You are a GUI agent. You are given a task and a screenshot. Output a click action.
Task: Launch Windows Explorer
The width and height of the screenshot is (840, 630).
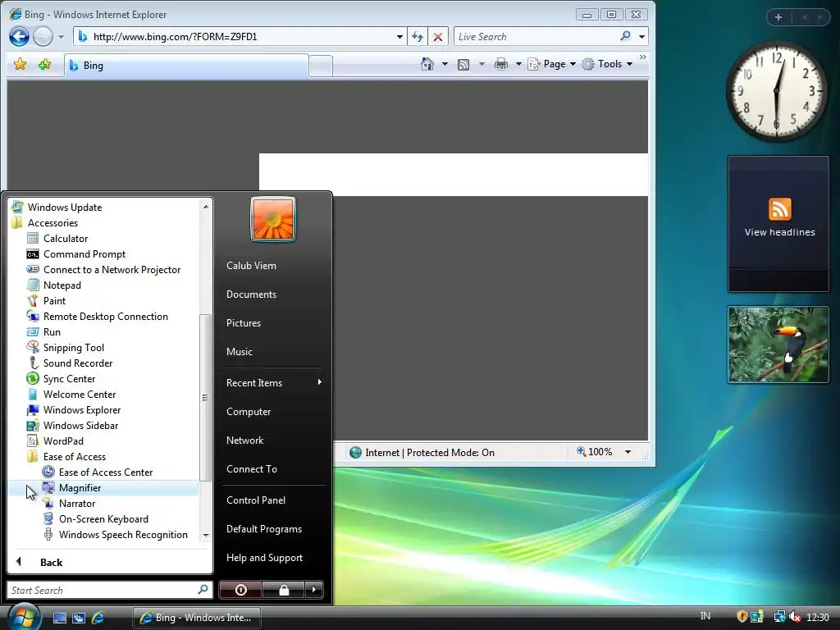click(82, 410)
